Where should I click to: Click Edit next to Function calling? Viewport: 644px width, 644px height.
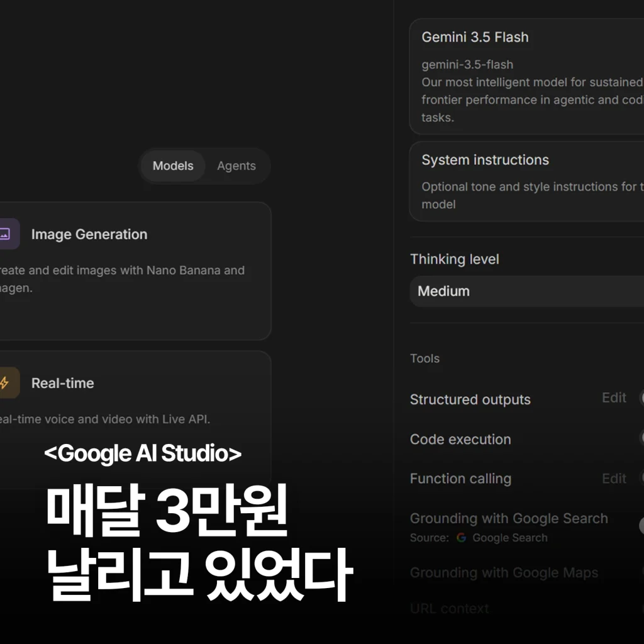click(614, 479)
